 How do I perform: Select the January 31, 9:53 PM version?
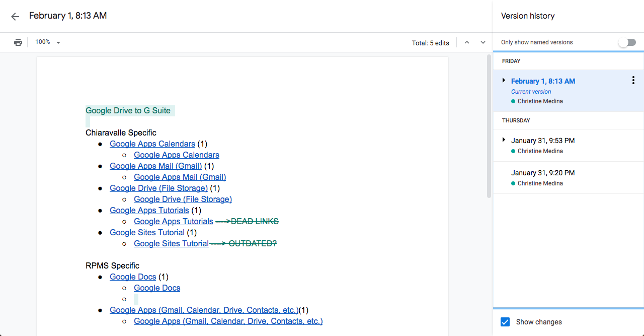coord(543,141)
